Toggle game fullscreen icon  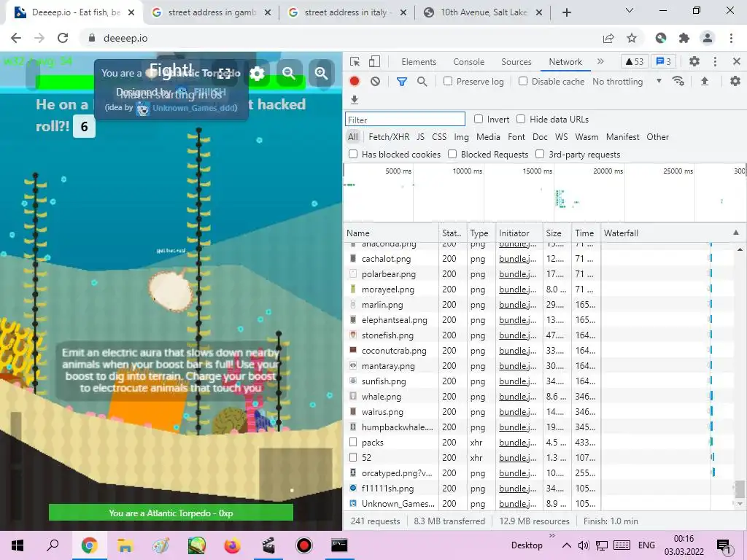[x=225, y=74]
